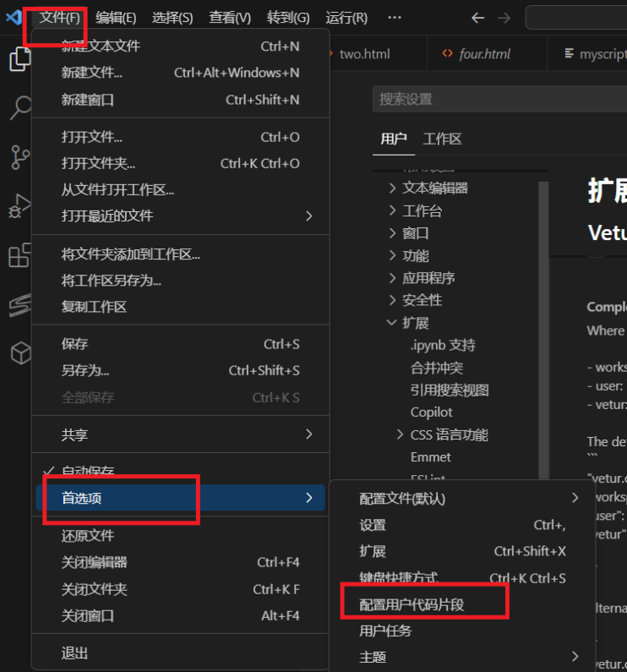627x672 pixels.
Task: Open the 选择(S) menu
Action: [x=172, y=18]
